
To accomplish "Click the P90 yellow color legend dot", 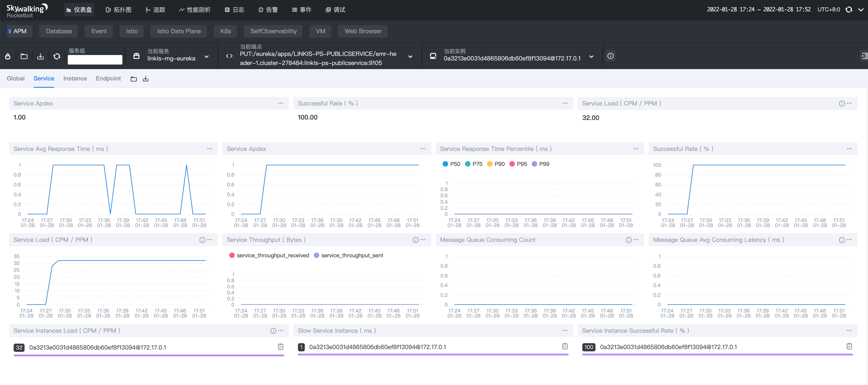I will (x=490, y=164).
